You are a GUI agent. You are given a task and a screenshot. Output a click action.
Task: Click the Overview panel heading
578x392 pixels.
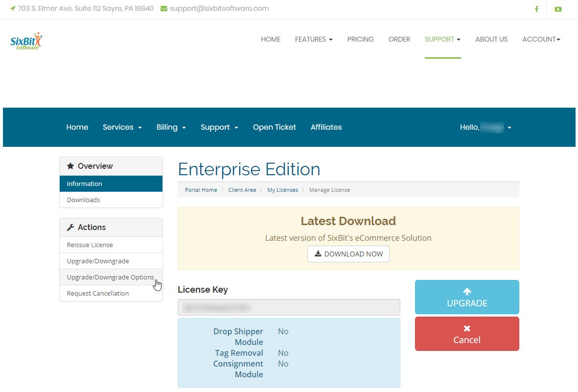[111, 166]
